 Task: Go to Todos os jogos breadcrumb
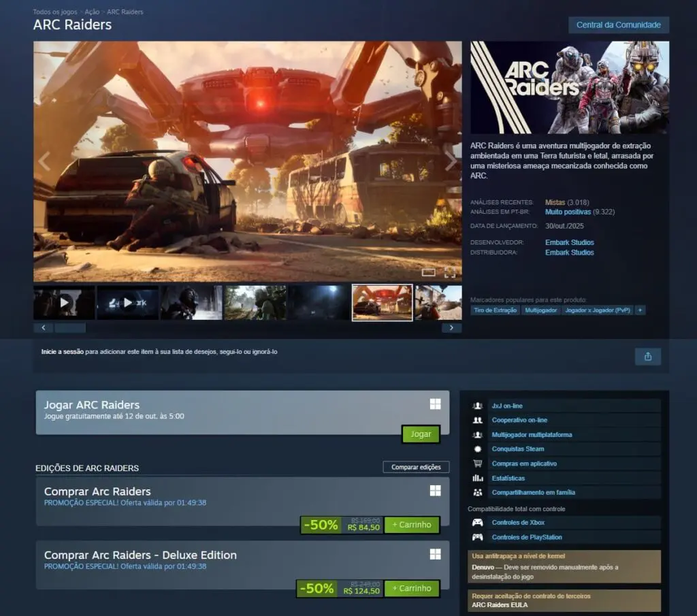pos(55,12)
